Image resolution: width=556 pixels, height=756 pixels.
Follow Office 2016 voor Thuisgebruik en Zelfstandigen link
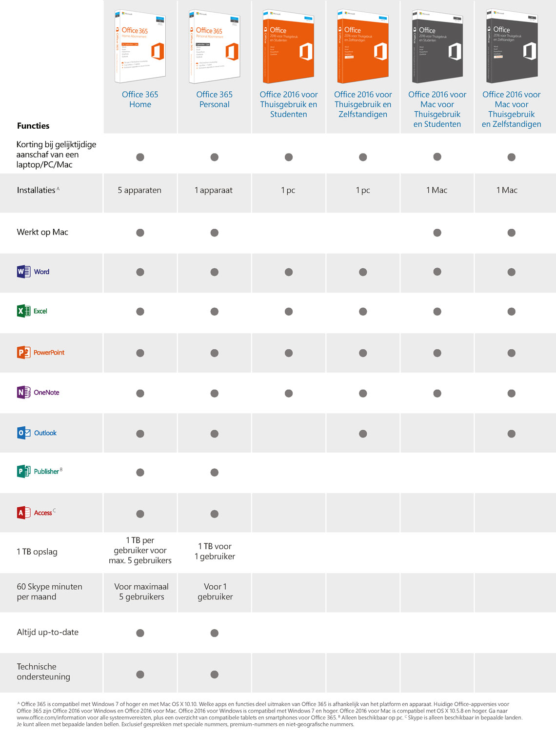click(x=363, y=104)
